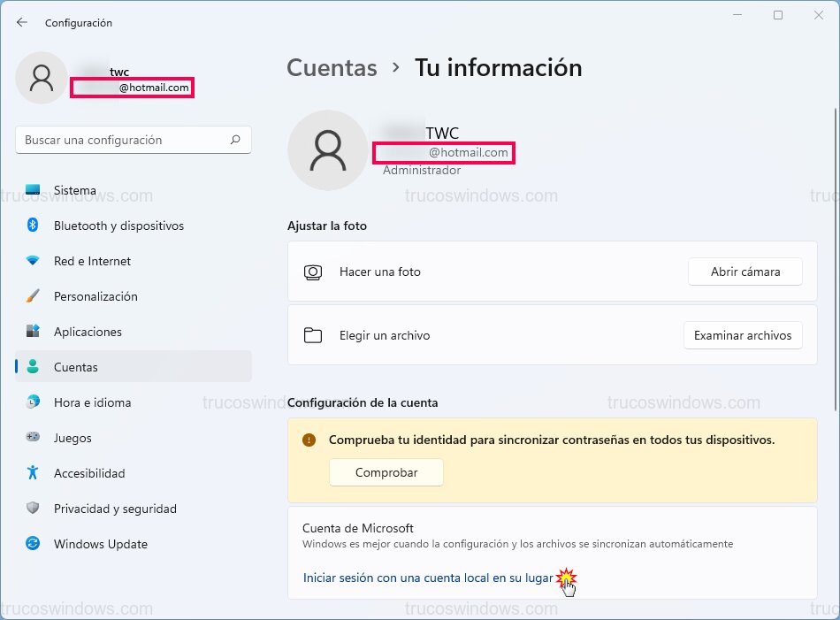The image size is (840, 620).
Task: Click the Examinar archivos button
Action: [743, 335]
